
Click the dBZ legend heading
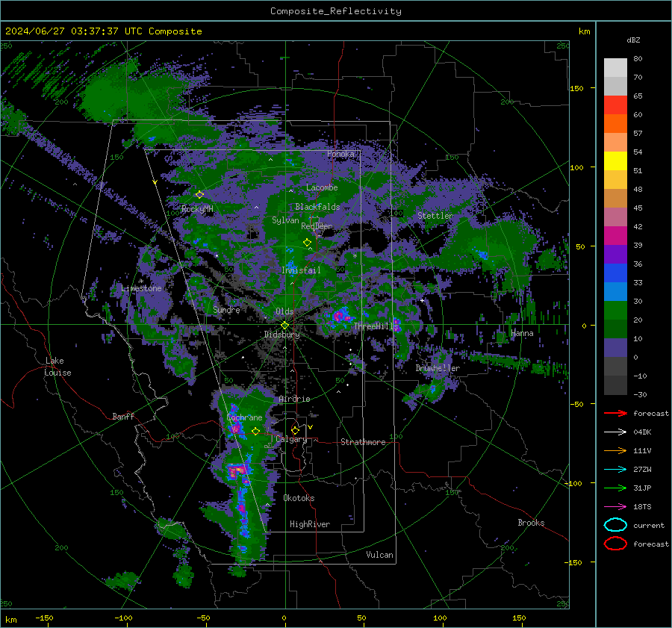[633, 40]
